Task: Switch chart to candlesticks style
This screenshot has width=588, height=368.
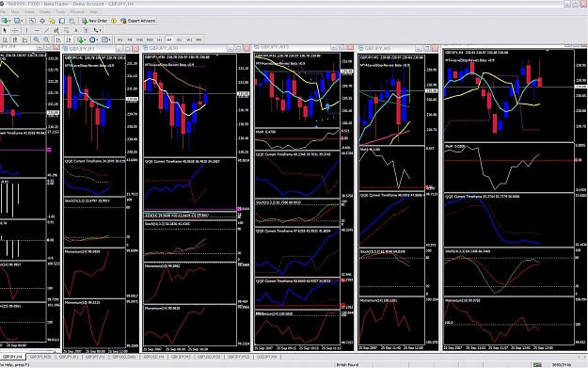Action: click(15, 40)
